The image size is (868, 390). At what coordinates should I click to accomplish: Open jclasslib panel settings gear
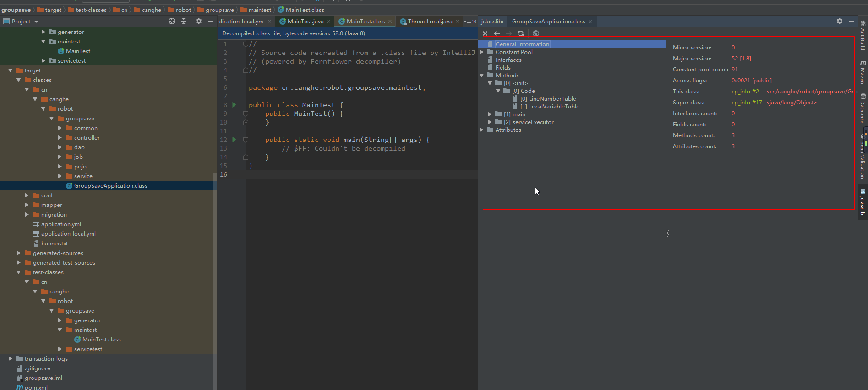[840, 21]
